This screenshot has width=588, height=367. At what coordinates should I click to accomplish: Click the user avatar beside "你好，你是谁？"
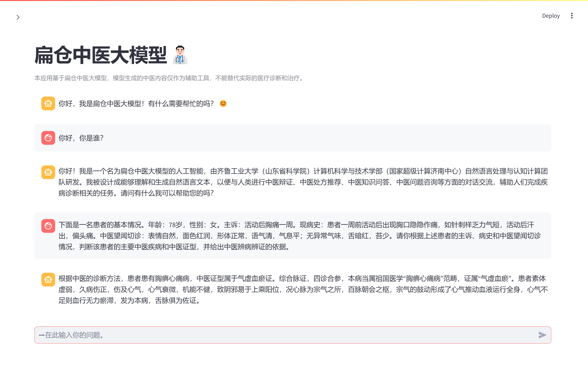coord(48,138)
